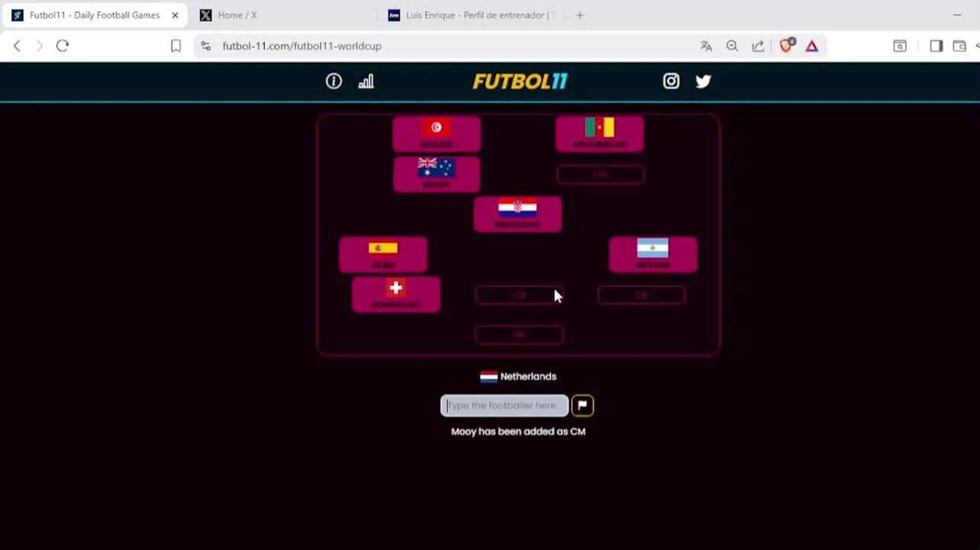Click the address bar URL
The height and width of the screenshot is (550, 980).
click(302, 46)
